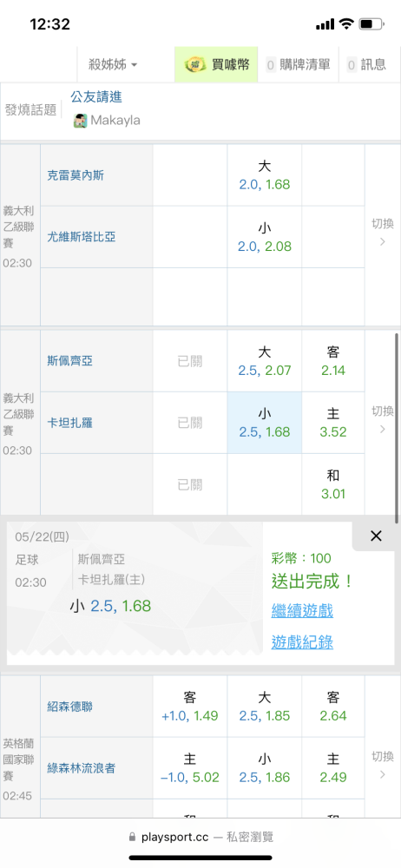Expand 切換 for 紹森德聯 match
Screen dimensions: 401x868
382,765
